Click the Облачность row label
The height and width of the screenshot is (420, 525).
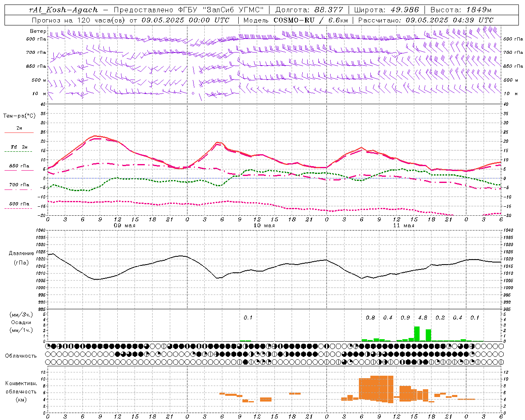tap(21, 356)
